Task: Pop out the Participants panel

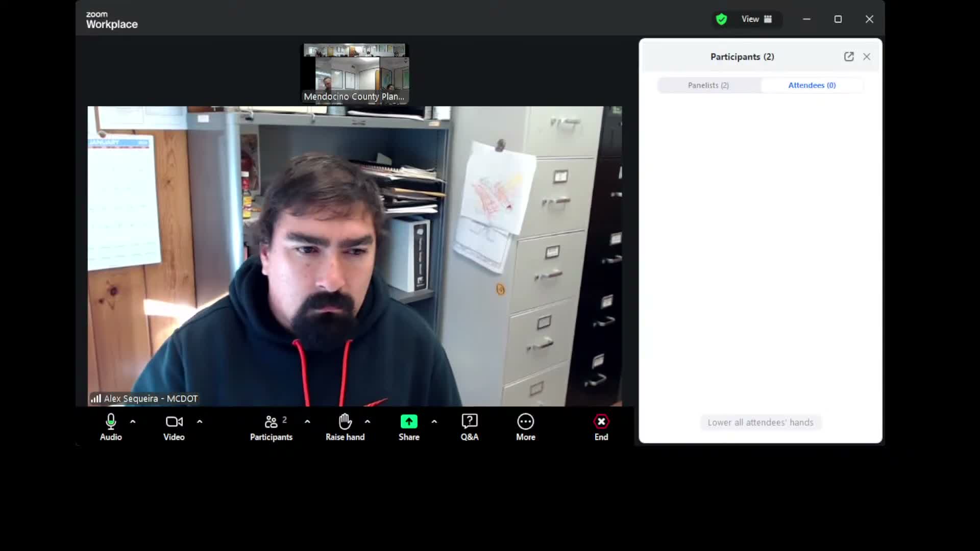Action: [x=848, y=57]
